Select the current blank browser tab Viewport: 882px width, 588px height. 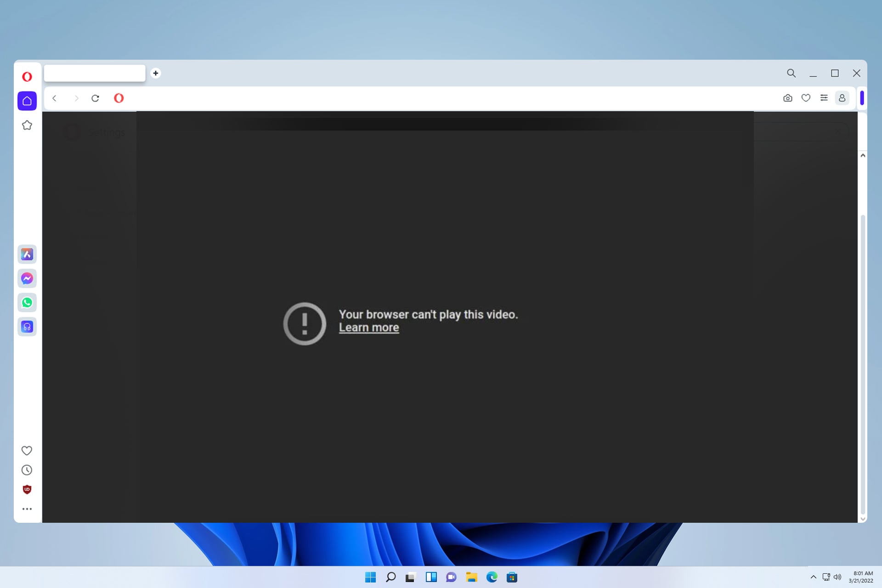click(x=95, y=73)
